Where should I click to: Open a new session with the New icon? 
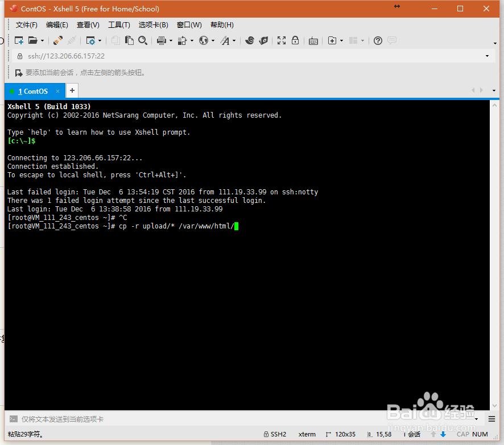tap(19, 40)
